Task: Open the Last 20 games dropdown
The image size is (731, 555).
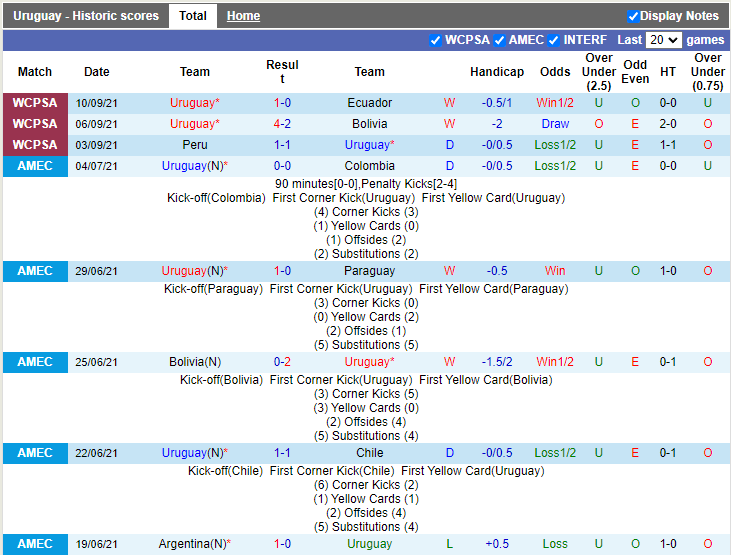Action: point(664,40)
